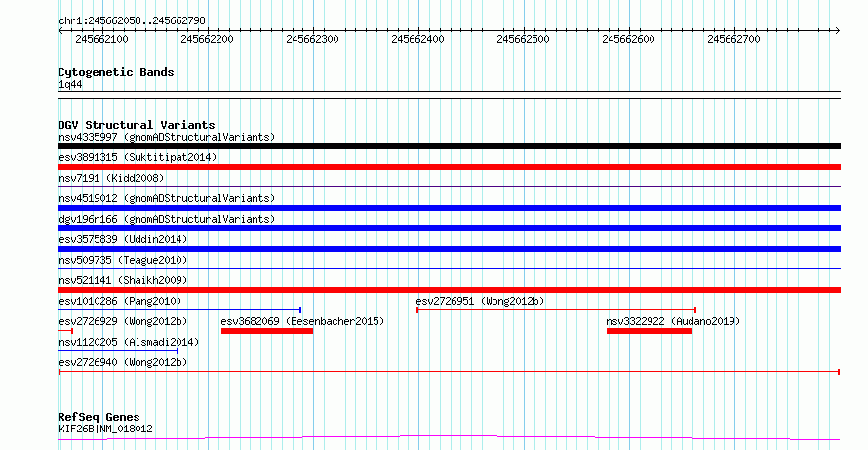This screenshot has height=450, width=868.
Task: Open the esv2726951 (Wong2012b) label
Action: (480, 301)
